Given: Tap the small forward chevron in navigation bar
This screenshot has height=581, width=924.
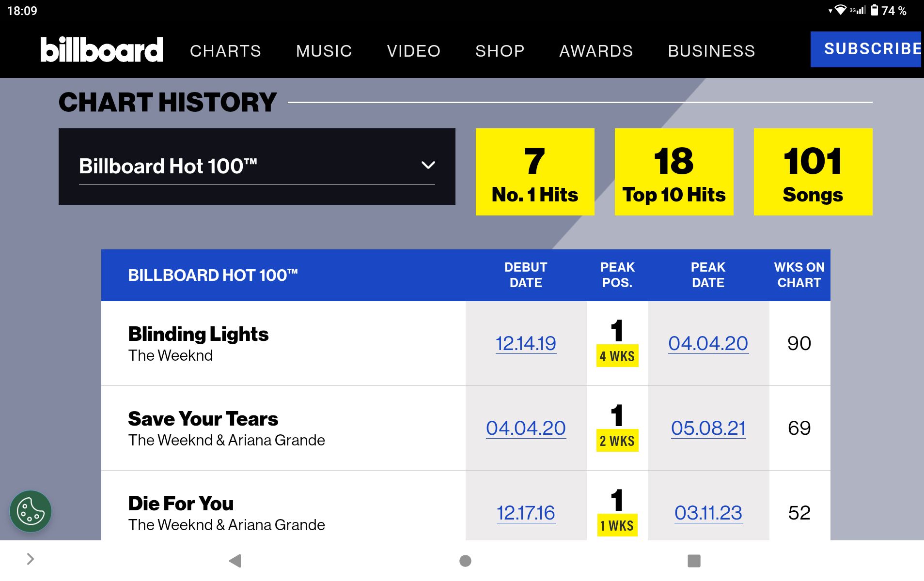Looking at the screenshot, I should point(30,559).
